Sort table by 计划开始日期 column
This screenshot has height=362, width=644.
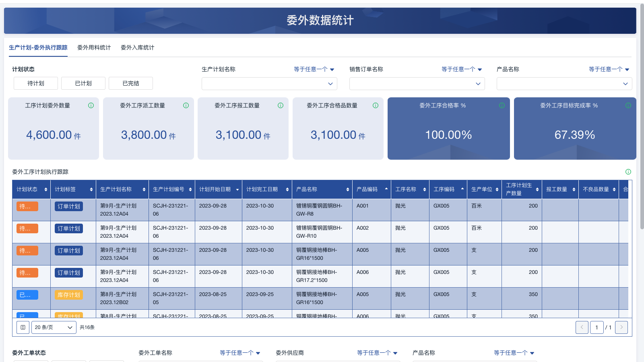[237, 189]
